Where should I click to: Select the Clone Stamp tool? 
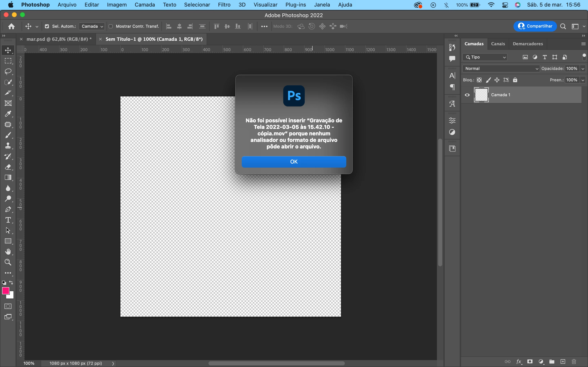coord(8,146)
